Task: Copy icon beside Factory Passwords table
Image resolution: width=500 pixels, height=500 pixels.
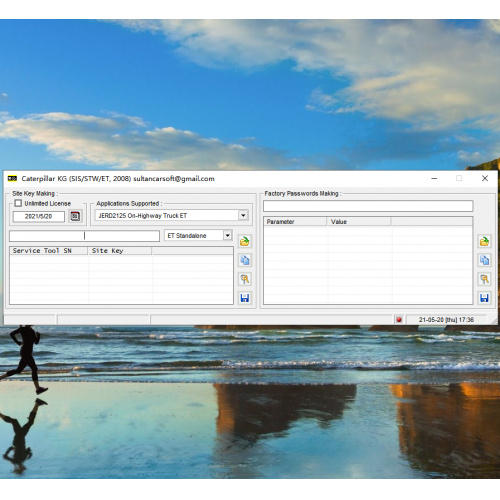Action: [484, 260]
